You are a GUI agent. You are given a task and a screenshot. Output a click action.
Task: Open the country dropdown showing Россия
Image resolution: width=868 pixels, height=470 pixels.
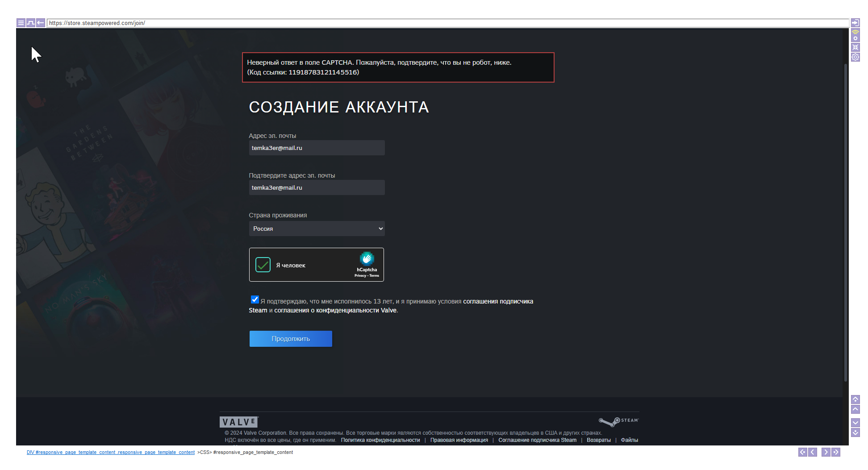pos(316,229)
